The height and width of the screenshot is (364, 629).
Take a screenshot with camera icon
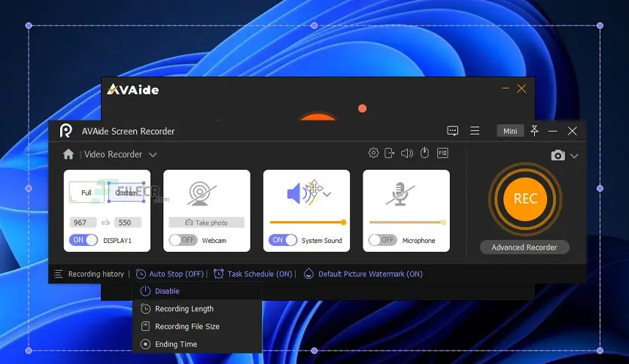pyautogui.click(x=558, y=155)
